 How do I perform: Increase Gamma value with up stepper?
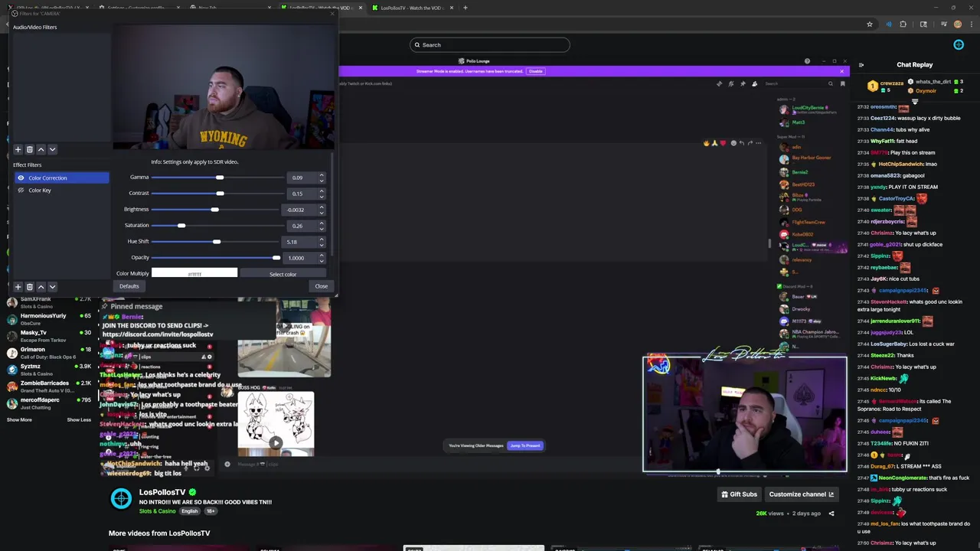pos(322,175)
